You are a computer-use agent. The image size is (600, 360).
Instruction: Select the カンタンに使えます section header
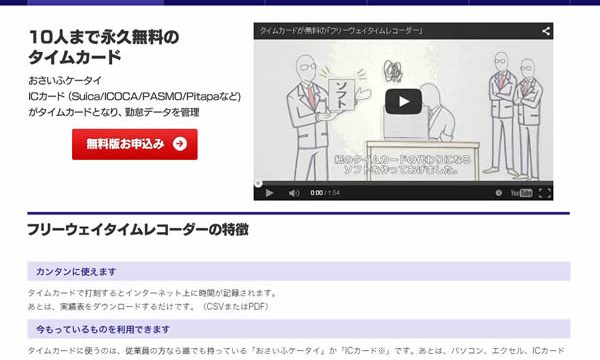point(298,272)
